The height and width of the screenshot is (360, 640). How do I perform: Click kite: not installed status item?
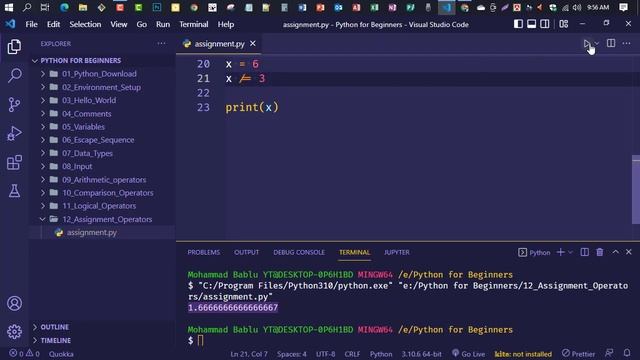(x=523, y=353)
